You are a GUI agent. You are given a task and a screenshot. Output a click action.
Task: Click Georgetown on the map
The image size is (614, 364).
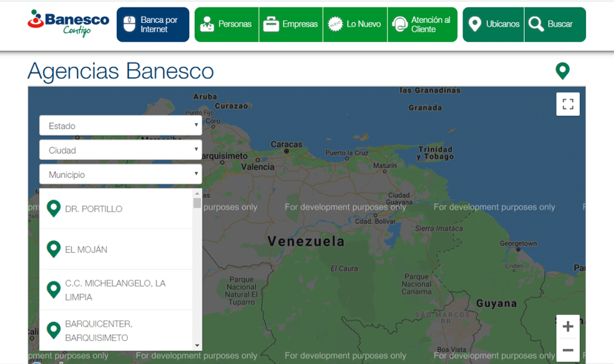point(518,243)
